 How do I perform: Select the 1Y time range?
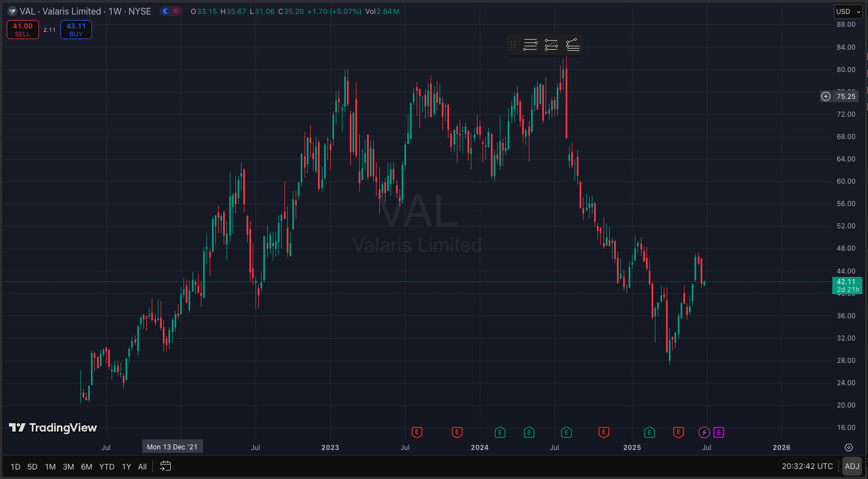[127, 467]
